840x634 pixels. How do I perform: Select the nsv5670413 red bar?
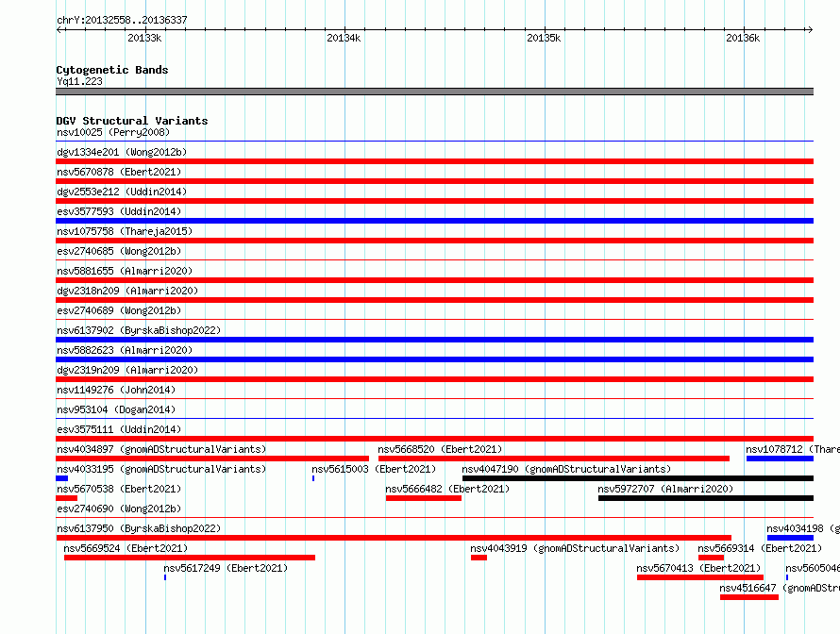[700, 577]
